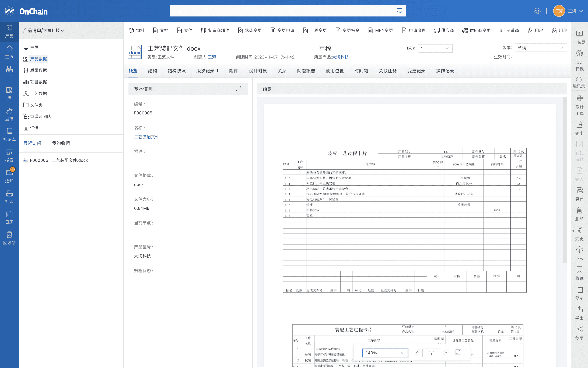This screenshot has width=588, height=368.
Task: Open the 王海 user menu dropdown
Action: tap(576, 11)
